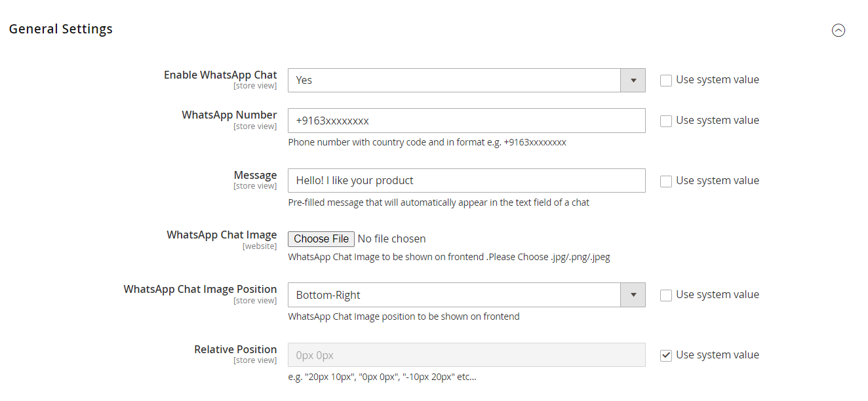Click into the Message text field
Viewport: 868px width, 401px height.
(466, 181)
